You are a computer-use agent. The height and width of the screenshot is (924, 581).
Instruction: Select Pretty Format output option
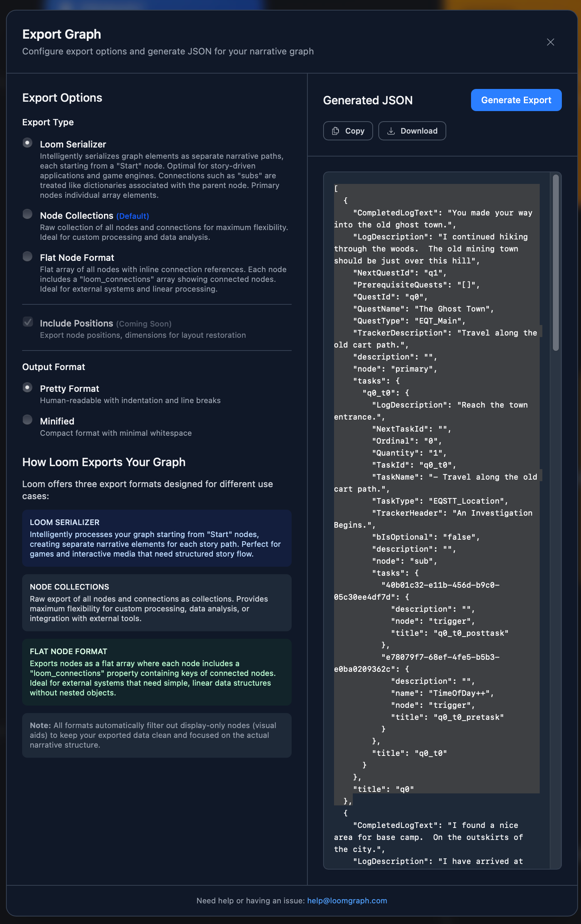[x=27, y=387]
